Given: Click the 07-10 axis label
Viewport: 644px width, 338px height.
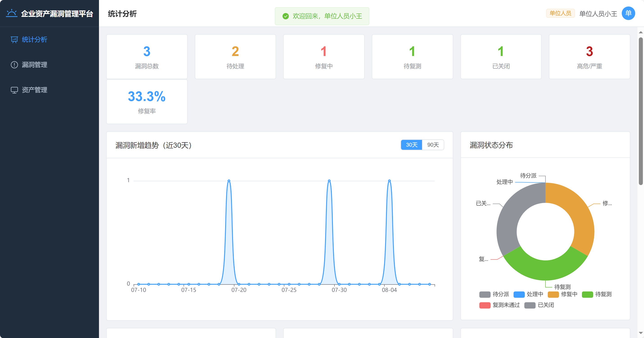Looking at the screenshot, I should (139, 290).
